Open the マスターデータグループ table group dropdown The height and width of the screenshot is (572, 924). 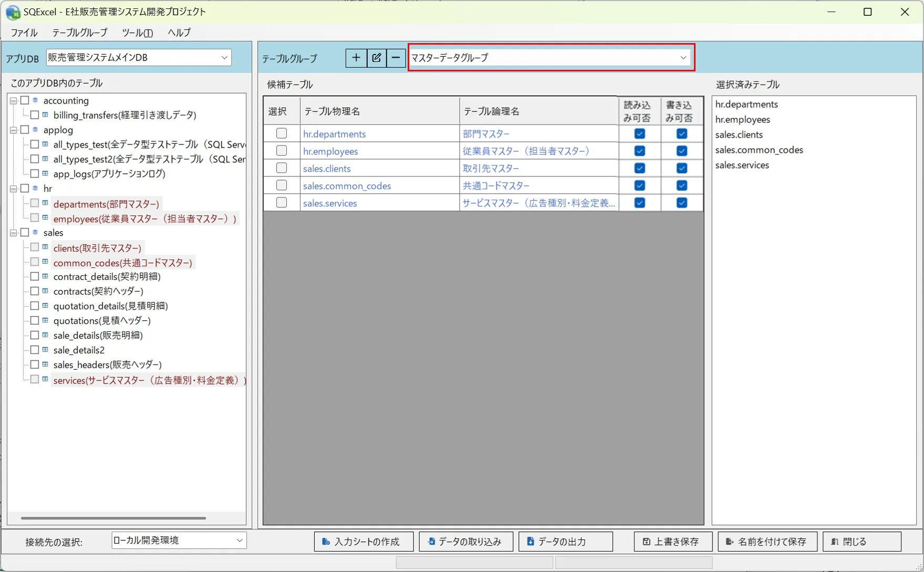tap(551, 58)
